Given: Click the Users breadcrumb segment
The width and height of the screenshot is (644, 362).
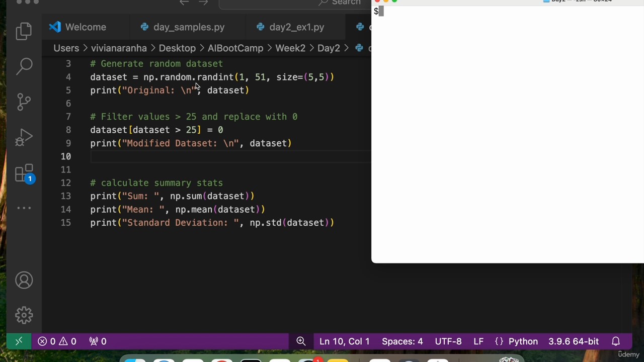Looking at the screenshot, I should [66, 48].
